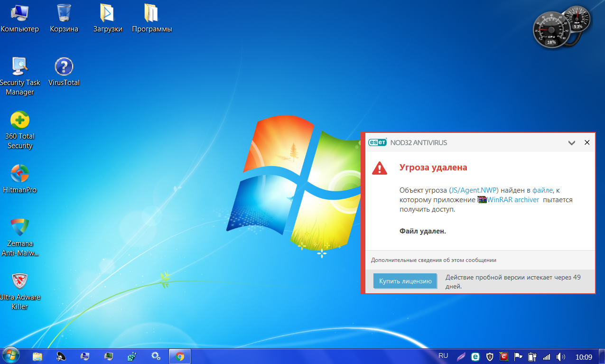Open the JS/Agent.NWP threat link

(x=474, y=190)
